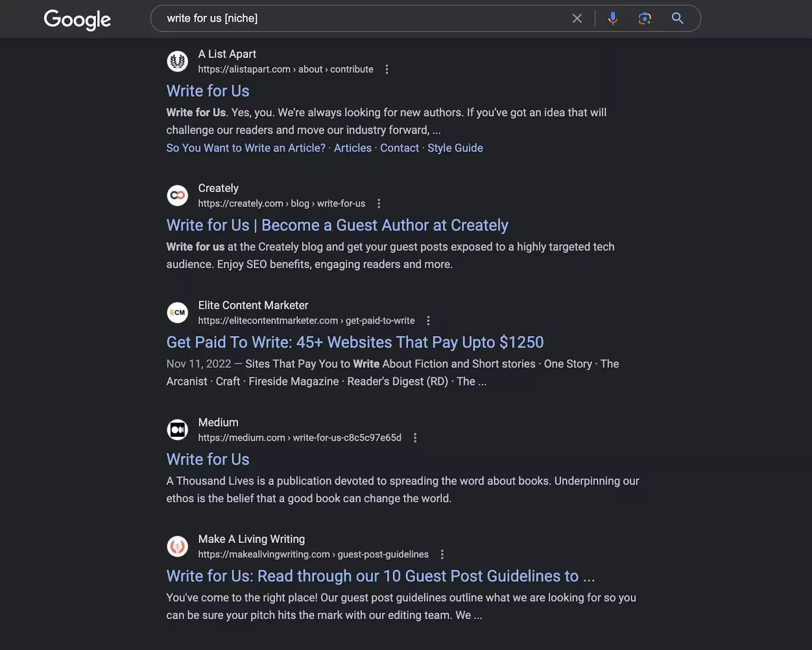
Task: Click the 'Elite Content Marketer' site name
Action: 253,305
